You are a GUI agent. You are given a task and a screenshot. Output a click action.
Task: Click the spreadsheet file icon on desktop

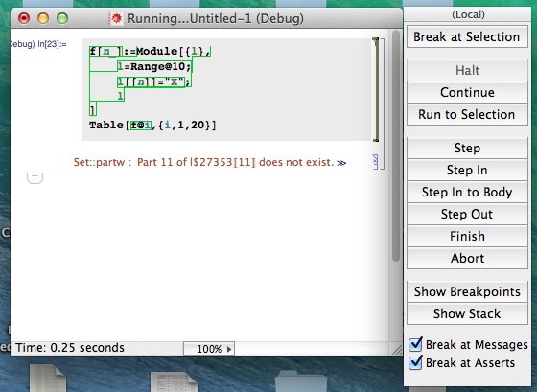click(x=174, y=382)
